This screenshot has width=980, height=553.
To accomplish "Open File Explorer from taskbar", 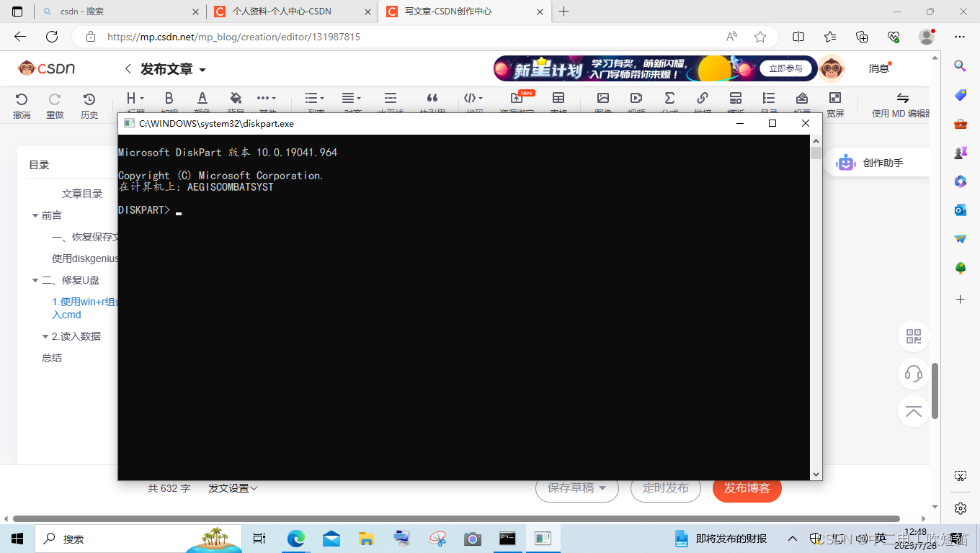I will (367, 539).
